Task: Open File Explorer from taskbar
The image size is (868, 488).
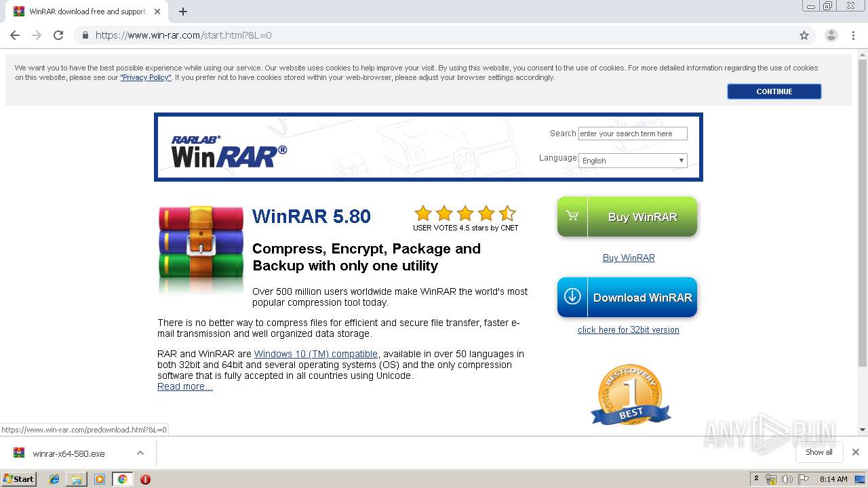Action: pos(77,479)
